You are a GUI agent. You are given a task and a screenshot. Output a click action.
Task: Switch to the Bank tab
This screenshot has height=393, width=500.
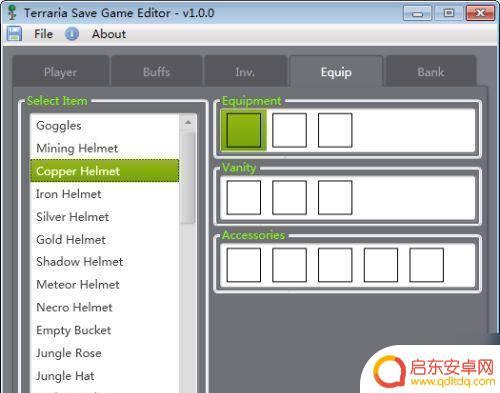click(431, 72)
